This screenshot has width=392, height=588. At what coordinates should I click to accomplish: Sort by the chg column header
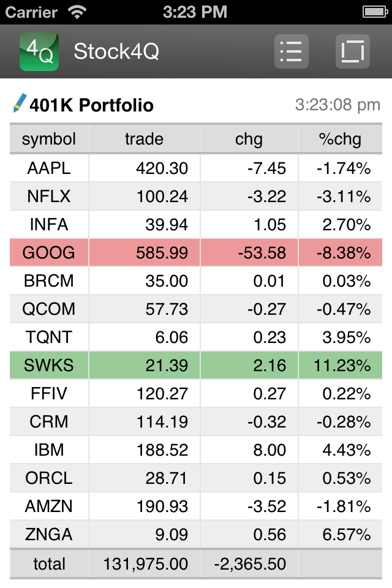(249, 139)
